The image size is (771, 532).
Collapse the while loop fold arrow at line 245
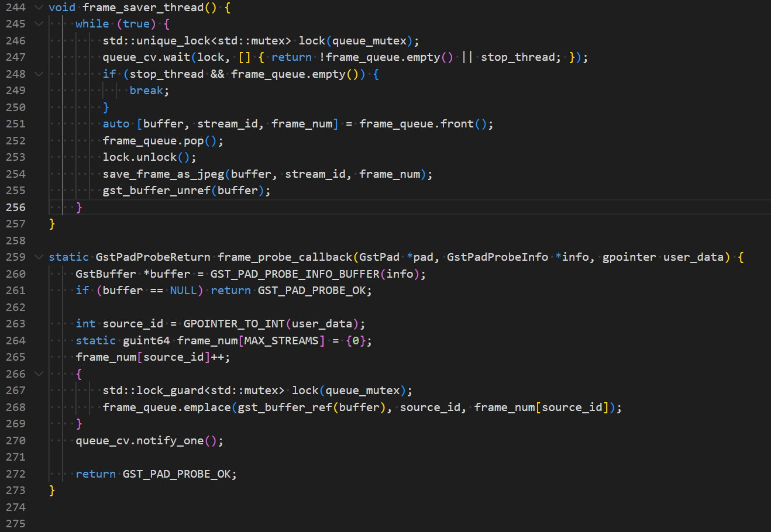tap(39, 24)
